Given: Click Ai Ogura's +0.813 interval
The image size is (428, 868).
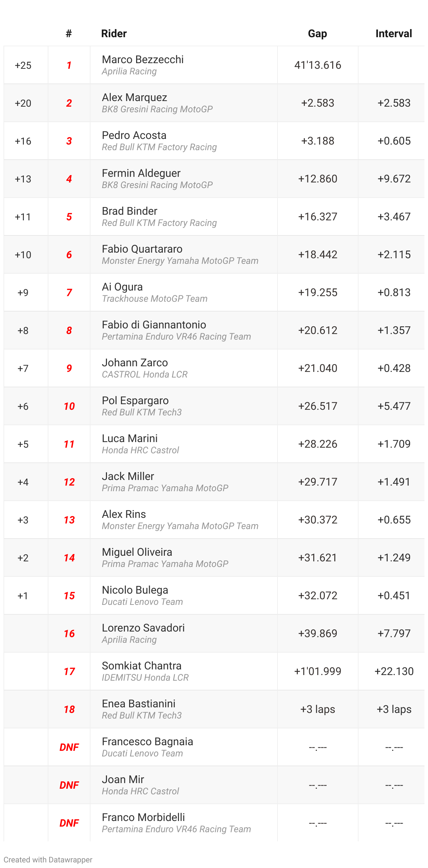Looking at the screenshot, I should click(x=394, y=292).
